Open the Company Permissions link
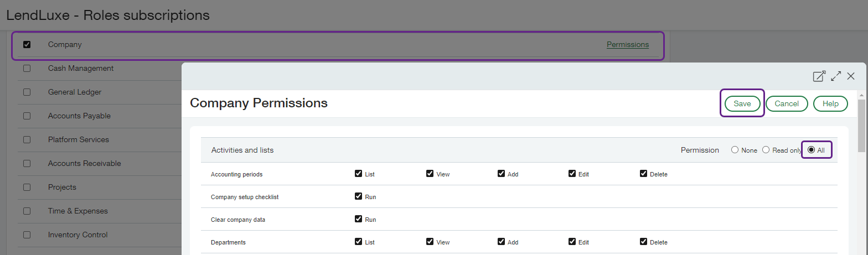The width and height of the screenshot is (868, 255). (627, 44)
